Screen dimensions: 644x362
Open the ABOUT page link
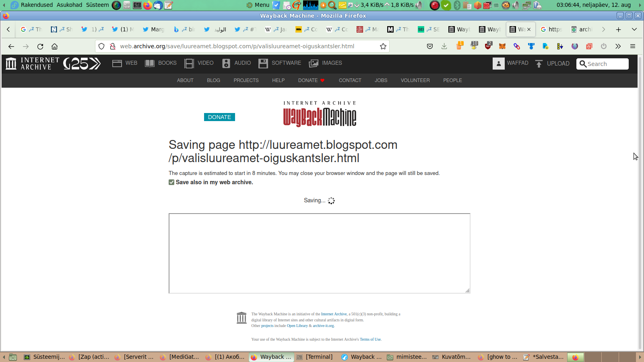point(185,80)
